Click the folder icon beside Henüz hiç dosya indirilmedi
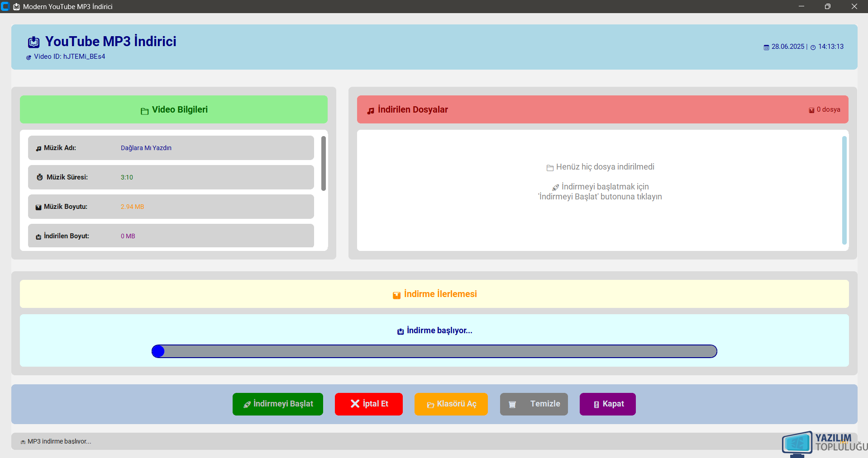This screenshot has width=868, height=458. coord(550,168)
